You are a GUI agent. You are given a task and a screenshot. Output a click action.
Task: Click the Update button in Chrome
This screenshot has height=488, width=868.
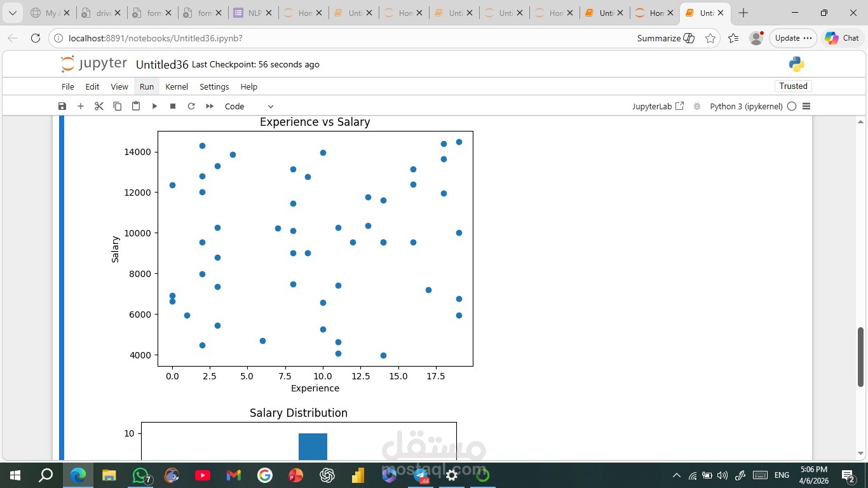[788, 38]
